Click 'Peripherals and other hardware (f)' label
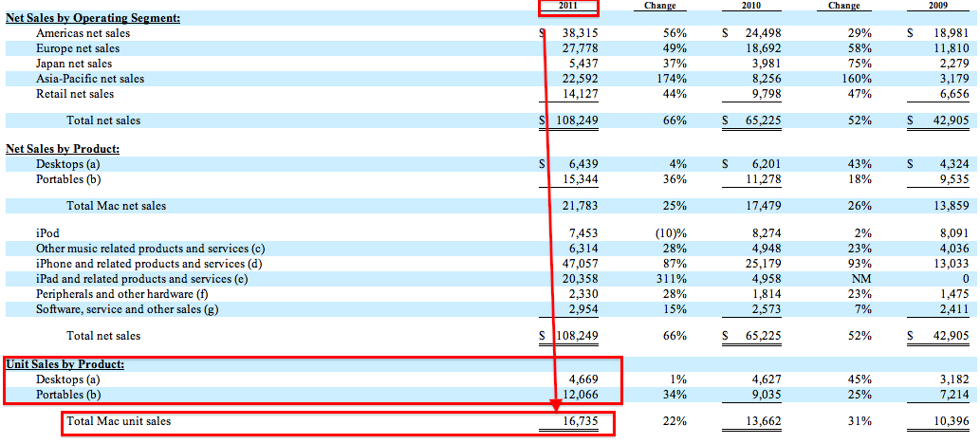The width and height of the screenshot is (980, 444). click(121, 294)
